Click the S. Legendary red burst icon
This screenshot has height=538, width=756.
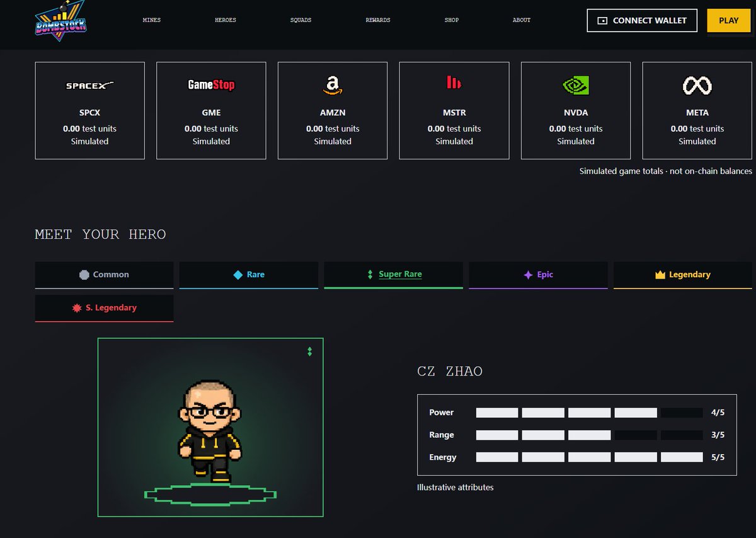(x=77, y=308)
